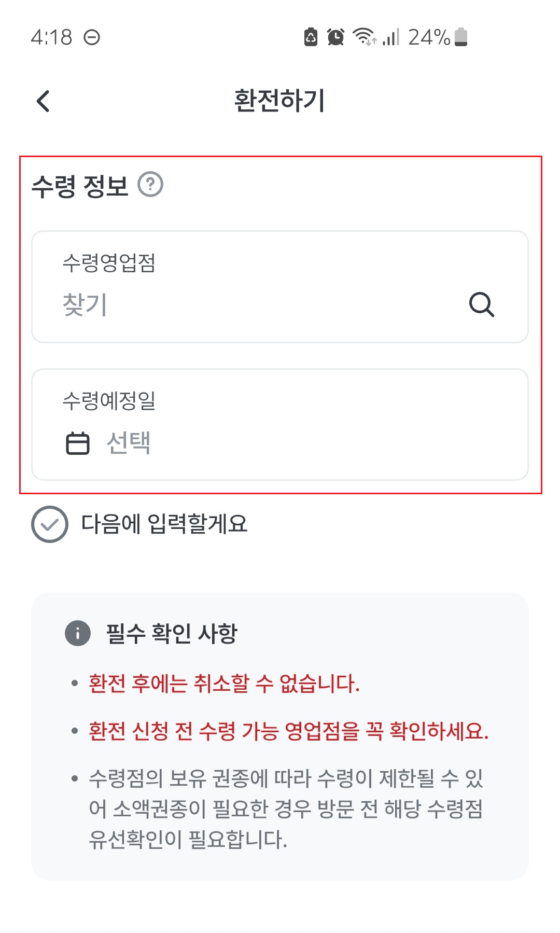Tap the do-not-disturb circle next to the clock
The height and width of the screenshot is (933, 560).
(x=92, y=36)
